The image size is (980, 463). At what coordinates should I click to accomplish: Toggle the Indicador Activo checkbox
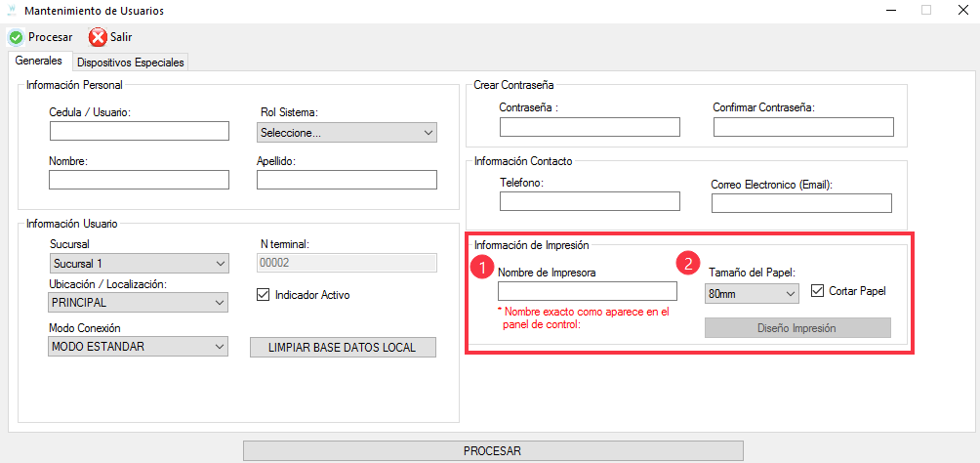click(262, 294)
